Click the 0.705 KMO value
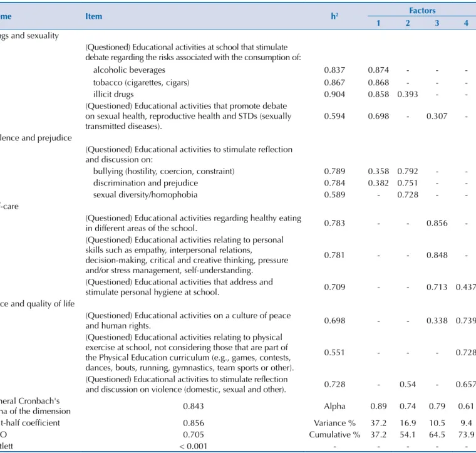This screenshot has height=453, width=476. pos(194,435)
